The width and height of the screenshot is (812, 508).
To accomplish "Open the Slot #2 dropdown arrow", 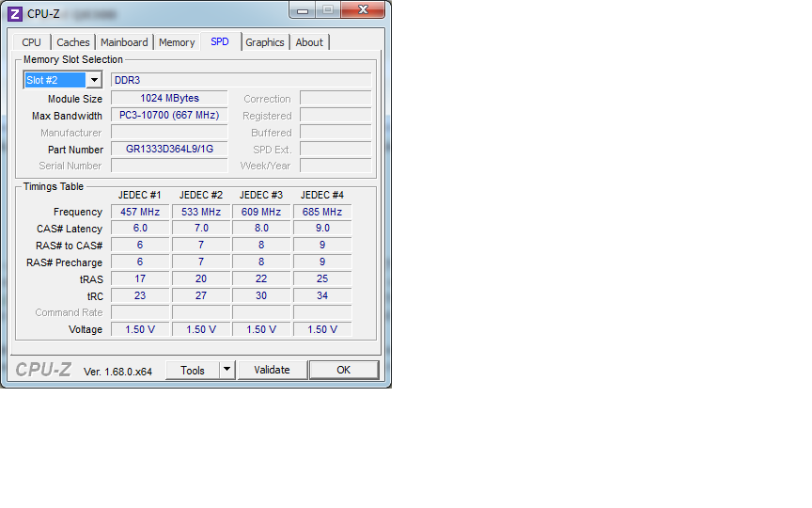I will point(94,80).
